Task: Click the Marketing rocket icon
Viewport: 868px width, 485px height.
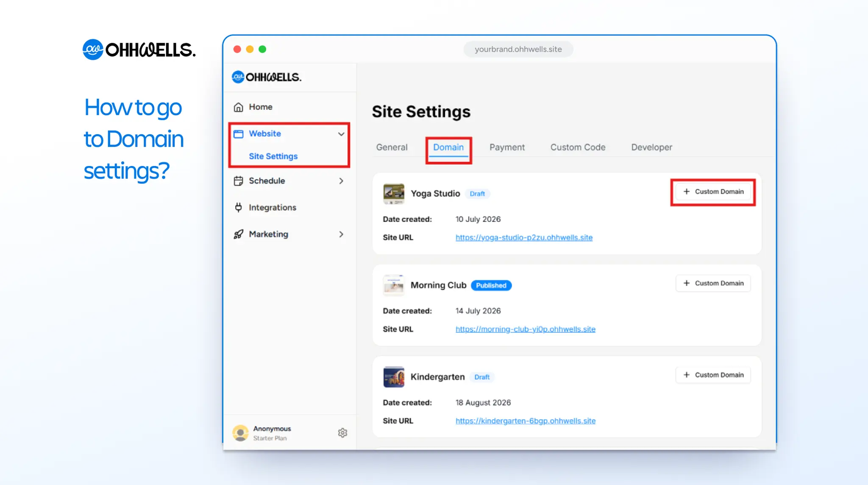Action: pos(238,234)
